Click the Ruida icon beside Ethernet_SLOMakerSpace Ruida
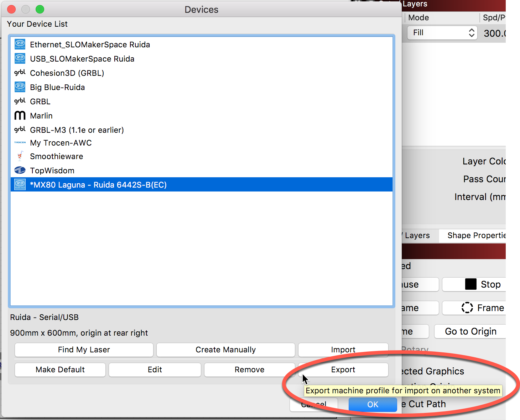 [x=20, y=44]
